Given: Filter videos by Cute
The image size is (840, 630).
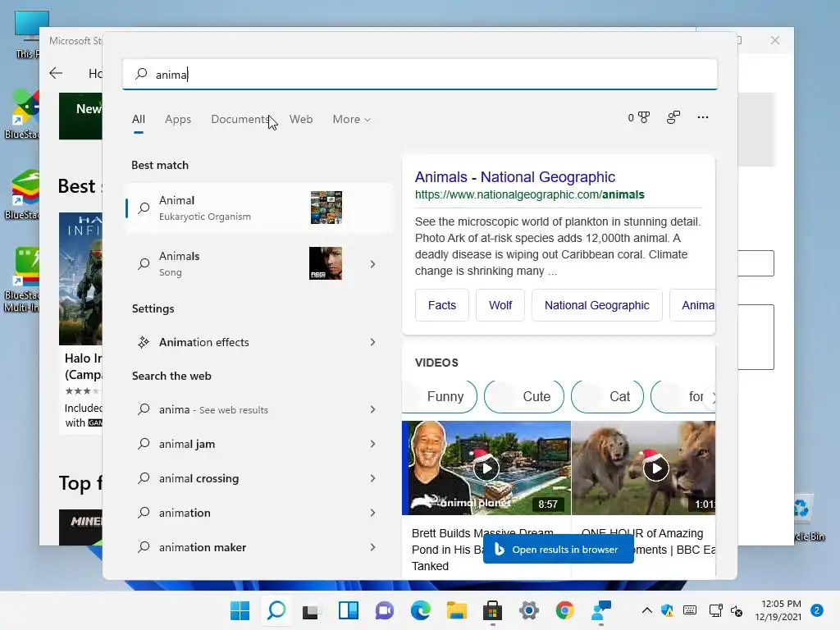Looking at the screenshot, I should 524,396.
